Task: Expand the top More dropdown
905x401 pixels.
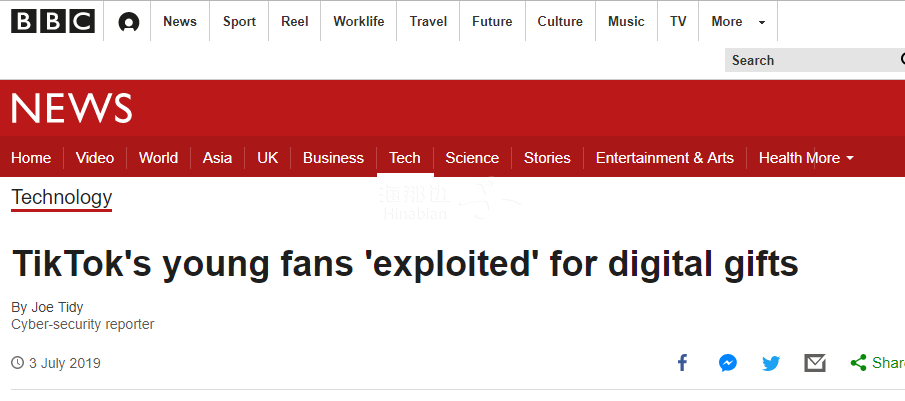Action: click(738, 22)
